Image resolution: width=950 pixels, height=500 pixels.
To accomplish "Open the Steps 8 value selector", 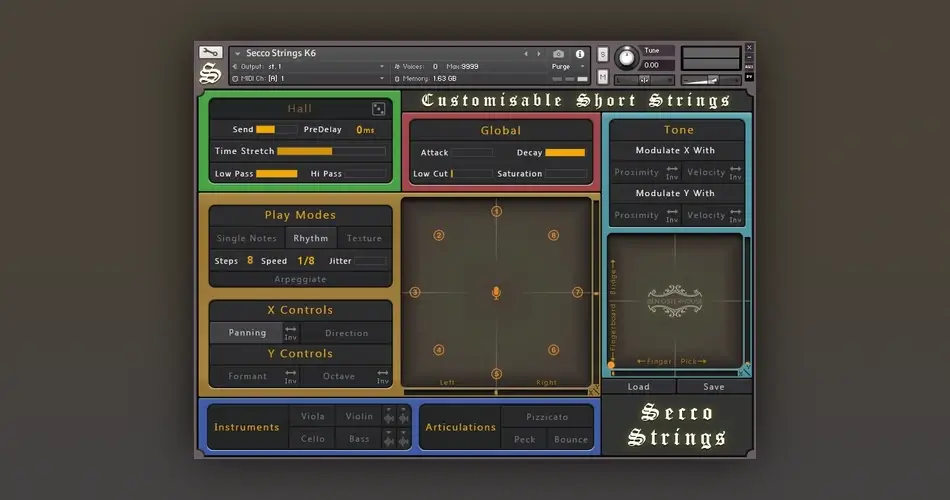I will pyautogui.click(x=250, y=260).
